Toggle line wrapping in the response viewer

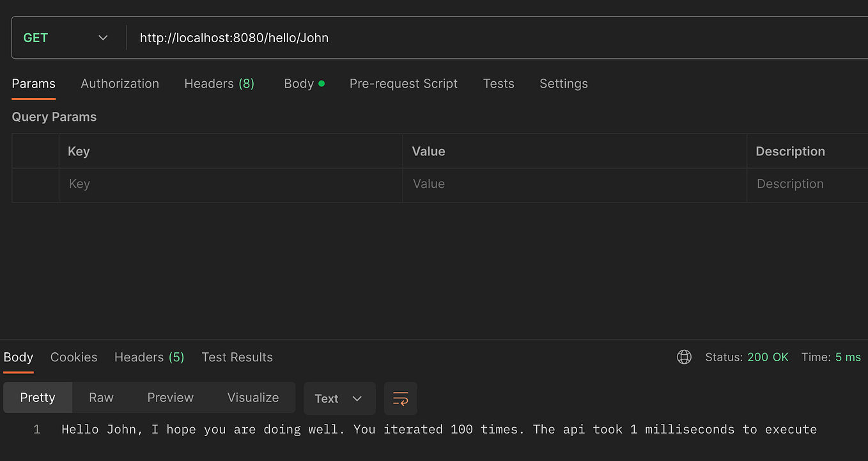(x=401, y=398)
